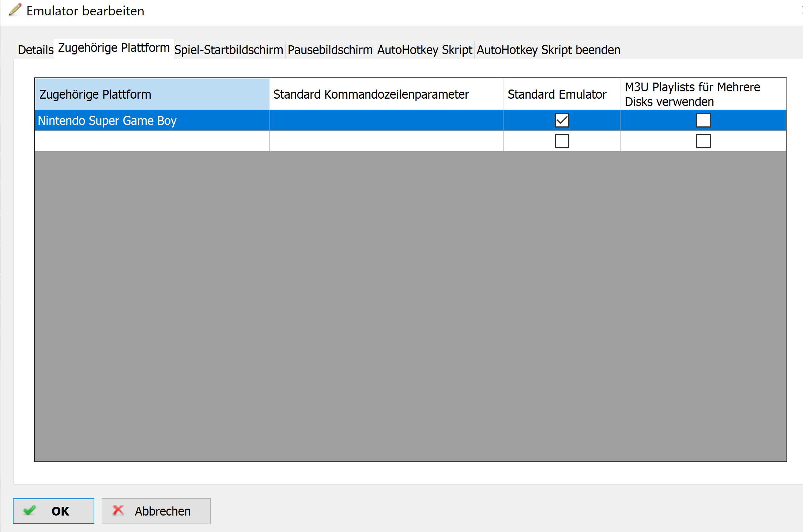Check Standard Emulator in the empty new row
Viewport: 803px width, 532px height.
point(562,141)
